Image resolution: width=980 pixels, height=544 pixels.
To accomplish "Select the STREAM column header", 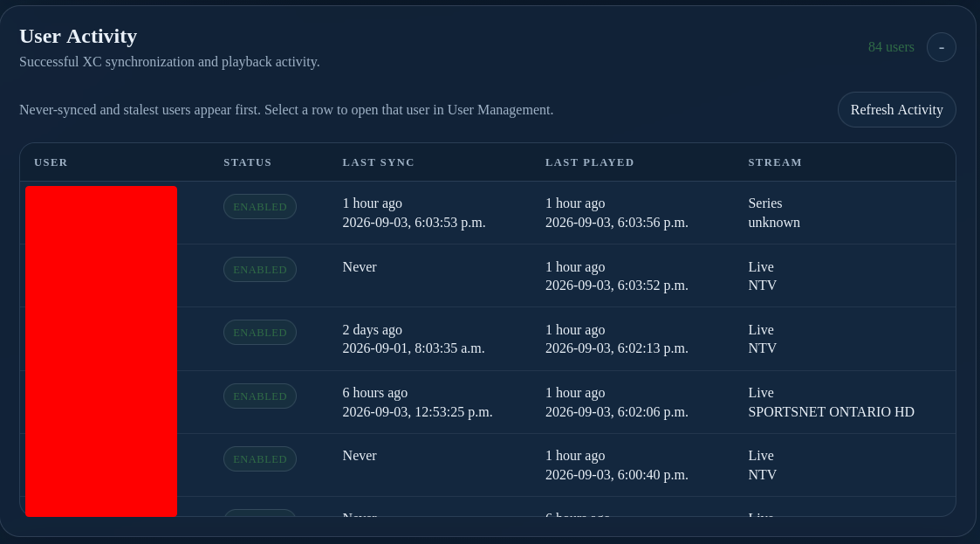I will 775,162.
